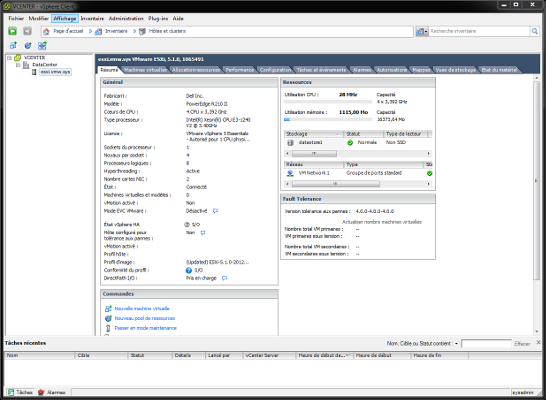Switch to the Alarmes tab
The image size is (546, 400).
[x=362, y=70]
